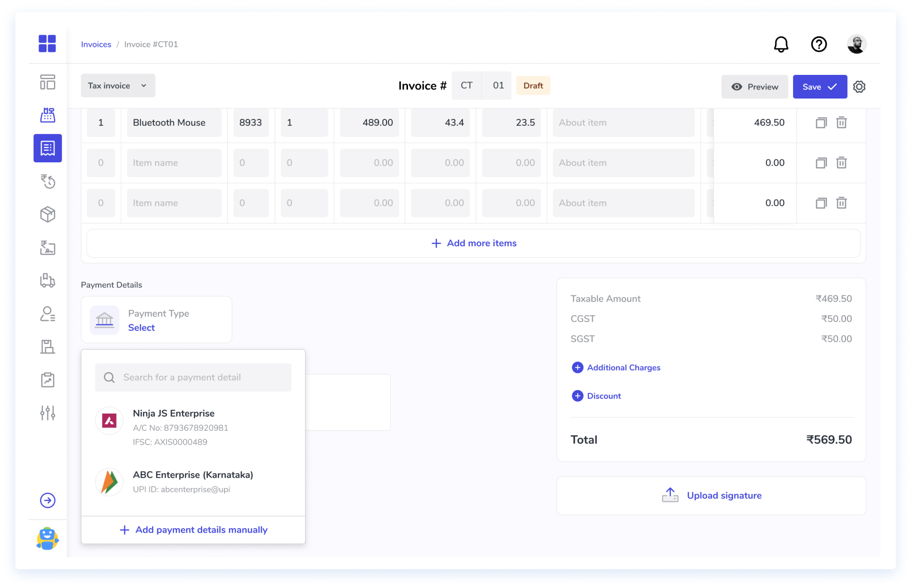Preview the invoice
911x588 pixels.
[x=754, y=86]
